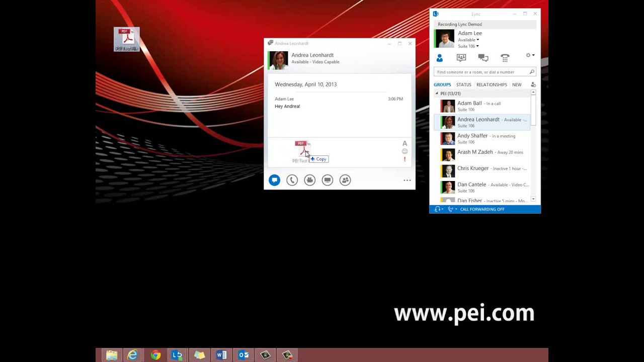Screen dimensions: 644x362
Task: Open the font formatting A icon
Action: [x=405, y=143]
